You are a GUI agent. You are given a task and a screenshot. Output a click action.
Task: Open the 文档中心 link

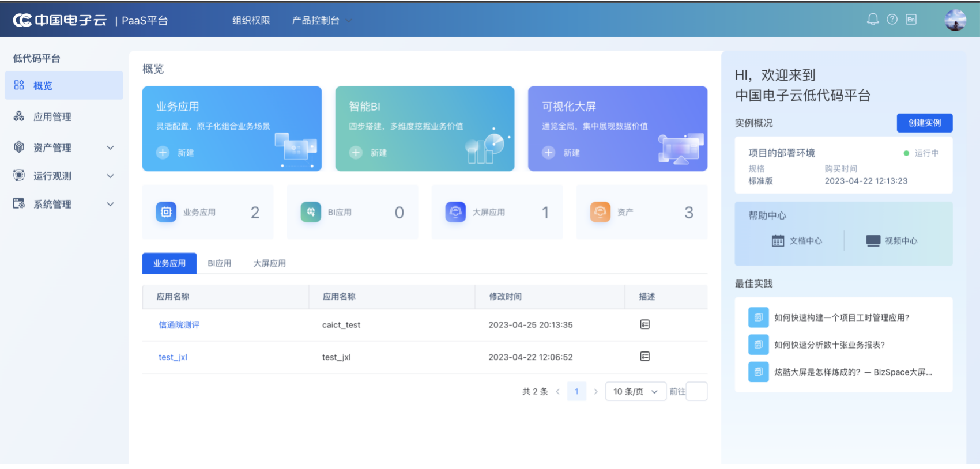pos(806,241)
